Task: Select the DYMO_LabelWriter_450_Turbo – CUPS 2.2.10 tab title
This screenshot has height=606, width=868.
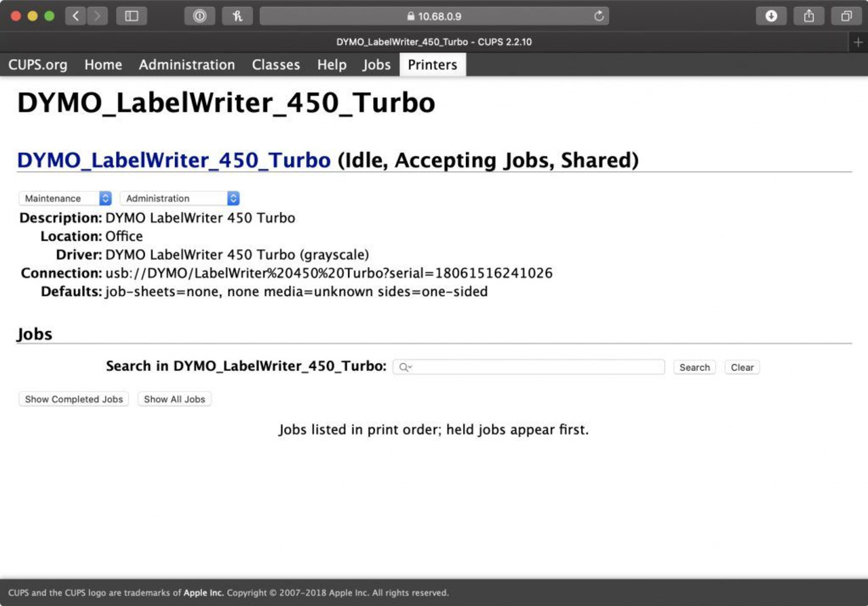Action: point(434,42)
